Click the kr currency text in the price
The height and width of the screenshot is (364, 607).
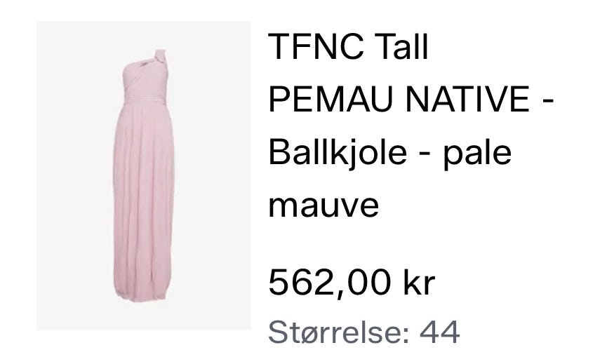419,283
